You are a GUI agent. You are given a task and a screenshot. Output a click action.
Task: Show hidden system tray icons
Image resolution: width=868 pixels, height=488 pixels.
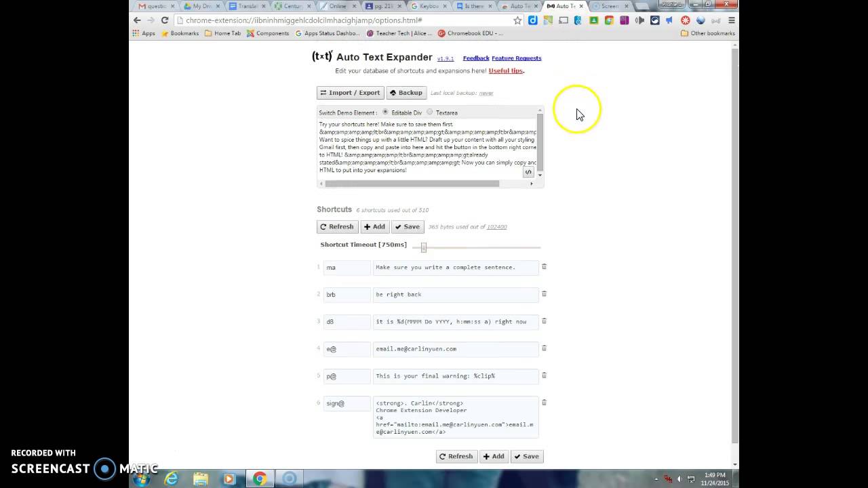656,479
